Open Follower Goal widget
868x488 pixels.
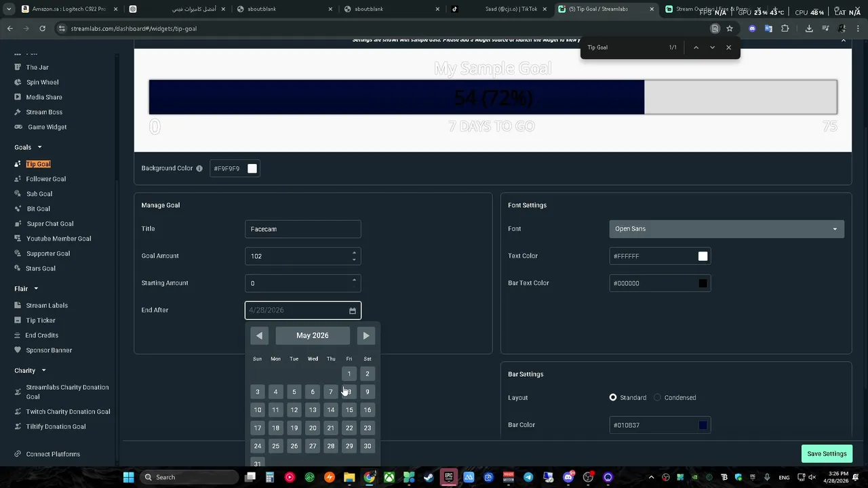click(x=45, y=179)
